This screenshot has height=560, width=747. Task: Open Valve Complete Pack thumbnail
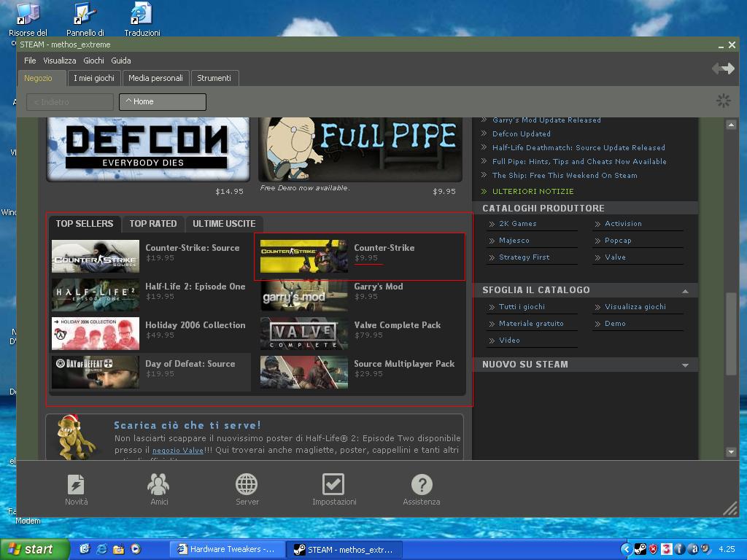tap(304, 333)
